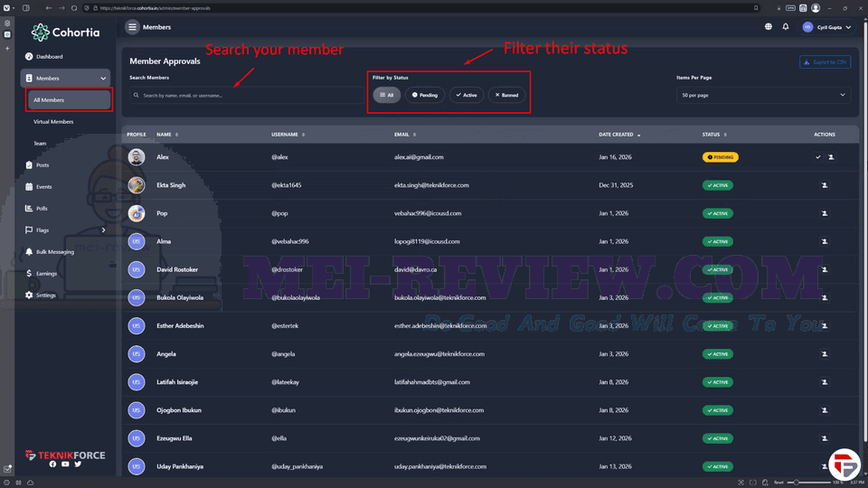Open the notifications bell icon

point(785,26)
